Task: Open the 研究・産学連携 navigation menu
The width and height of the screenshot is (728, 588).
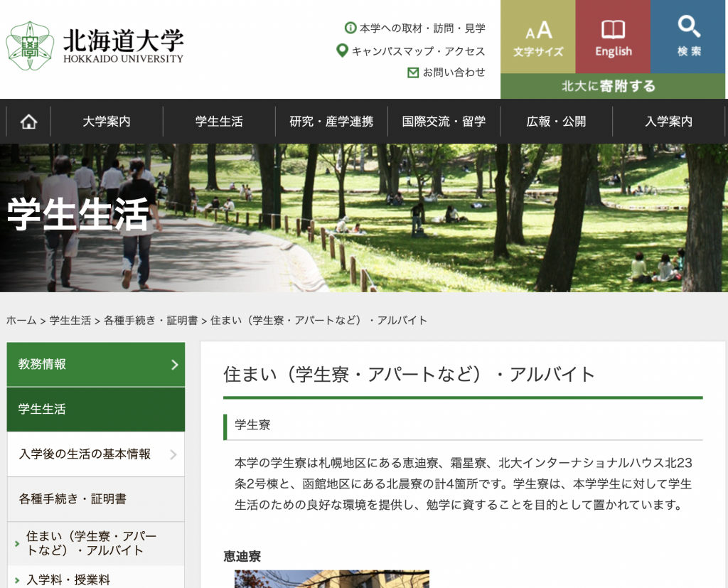Action: (331, 122)
